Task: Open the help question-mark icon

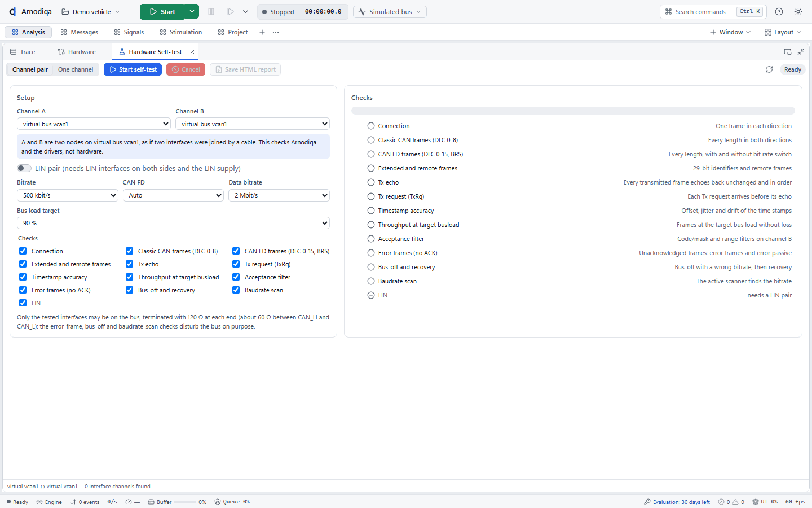Action: [x=779, y=11]
